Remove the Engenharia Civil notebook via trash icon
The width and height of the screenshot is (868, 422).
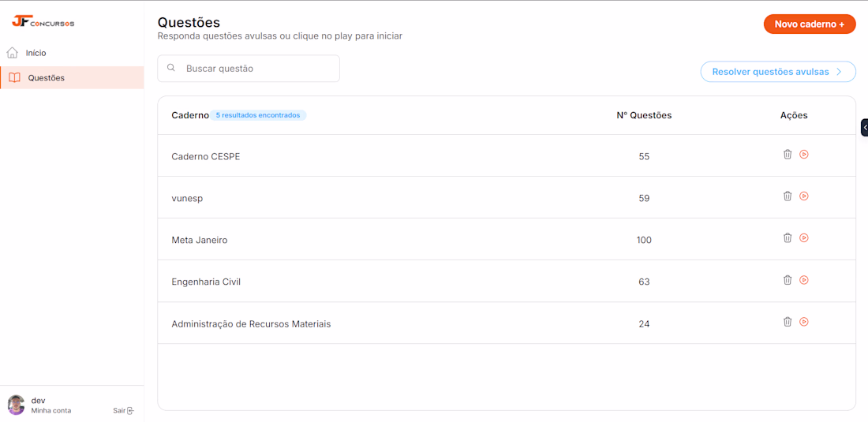coord(788,280)
